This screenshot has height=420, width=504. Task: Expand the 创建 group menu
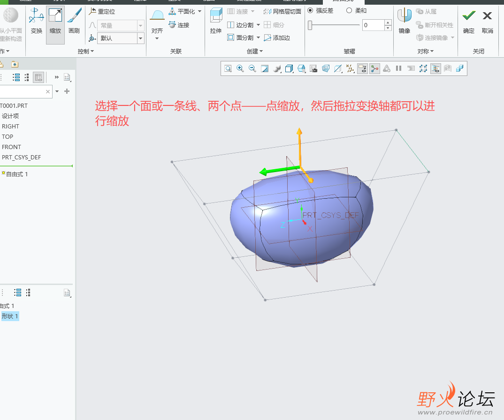(x=255, y=52)
